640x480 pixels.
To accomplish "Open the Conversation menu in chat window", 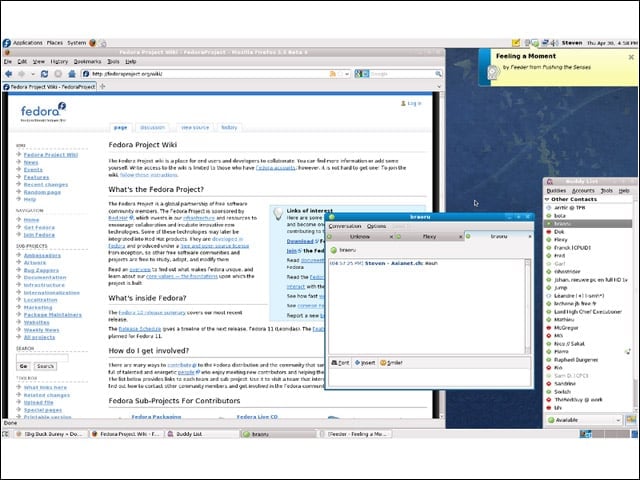I will tap(344, 226).
